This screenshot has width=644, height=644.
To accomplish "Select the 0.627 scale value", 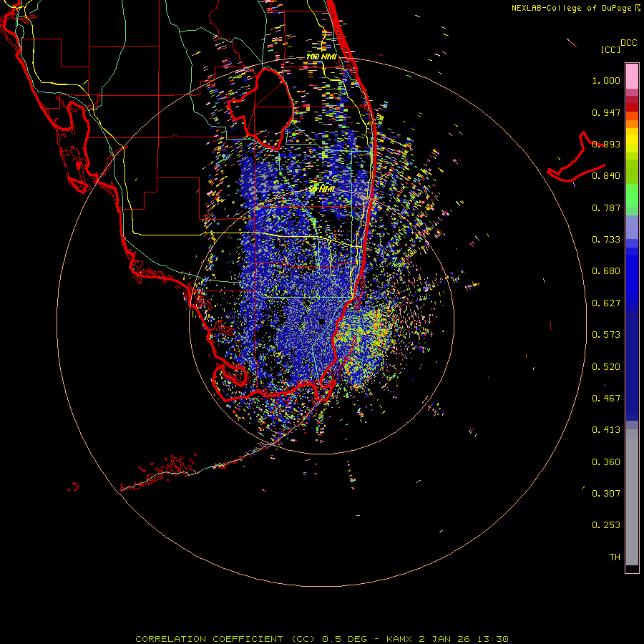I will (606, 303).
